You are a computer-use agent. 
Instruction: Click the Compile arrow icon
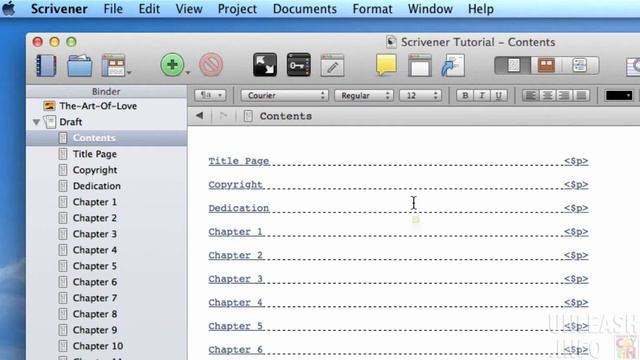tap(453, 65)
